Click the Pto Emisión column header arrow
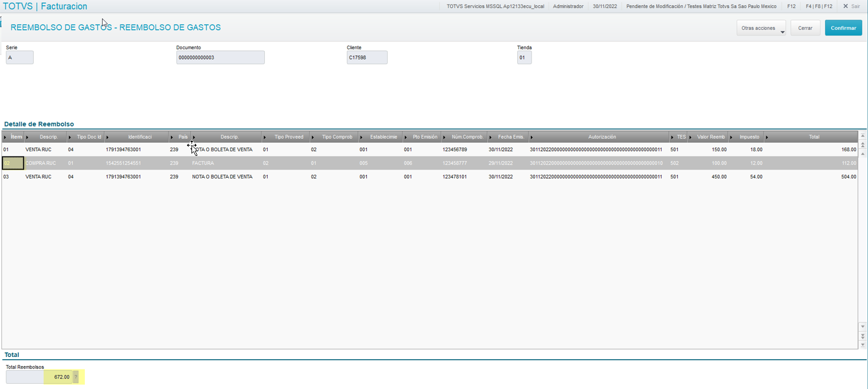Viewport: 868px width, 389px height. click(406, 137)
